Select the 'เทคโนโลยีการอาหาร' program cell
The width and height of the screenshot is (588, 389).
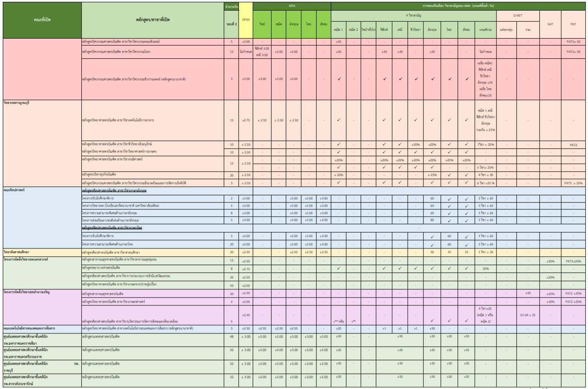tap(153, 120)
